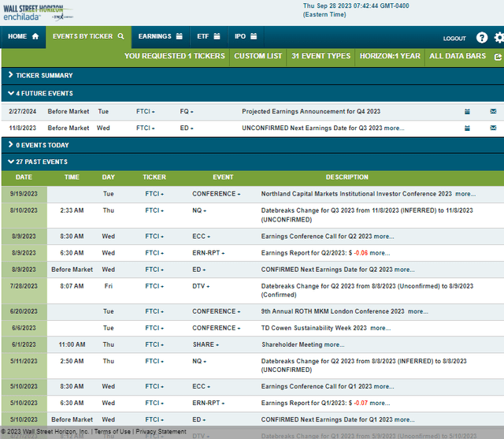The width and height of the screenshot is (504, 439).
Task: Select the Events By Ticker tab
Action: pyautogui.click(x=88, y=36)
